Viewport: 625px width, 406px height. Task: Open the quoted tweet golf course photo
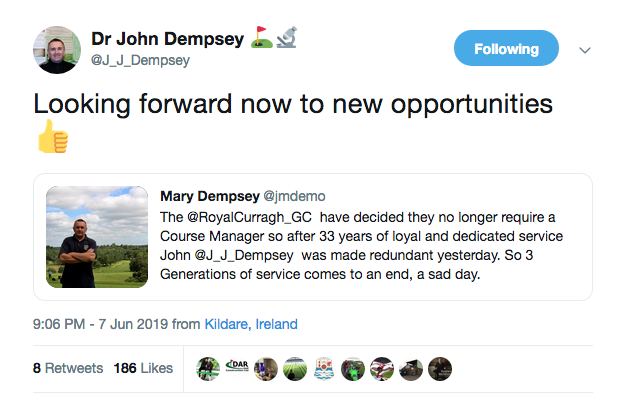point(97,236)
